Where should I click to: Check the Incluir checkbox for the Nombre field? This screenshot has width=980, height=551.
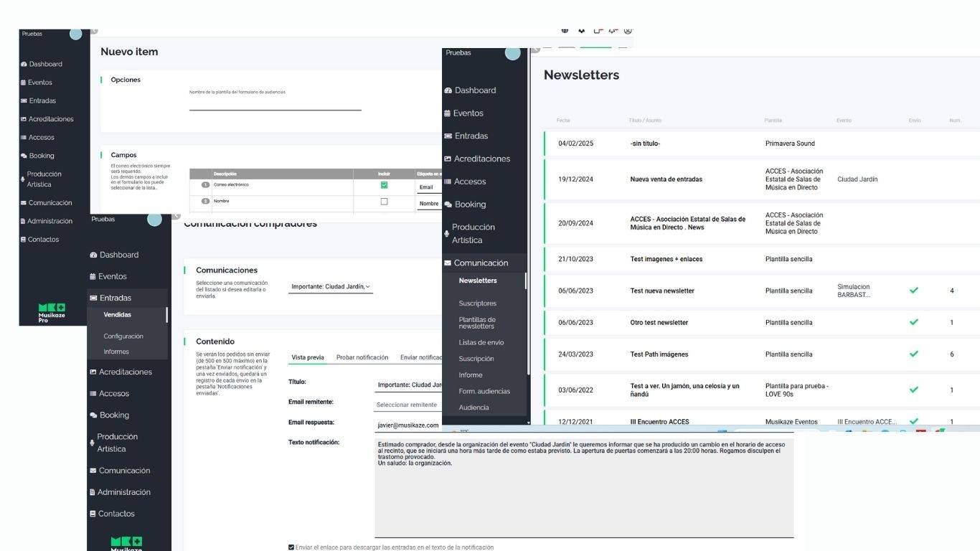(x=384, y=202)
